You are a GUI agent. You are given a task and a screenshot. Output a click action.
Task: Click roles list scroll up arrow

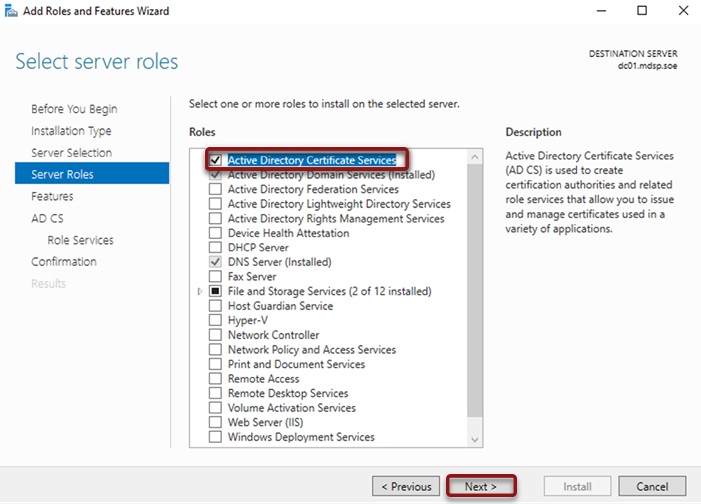tap(475, 157)
